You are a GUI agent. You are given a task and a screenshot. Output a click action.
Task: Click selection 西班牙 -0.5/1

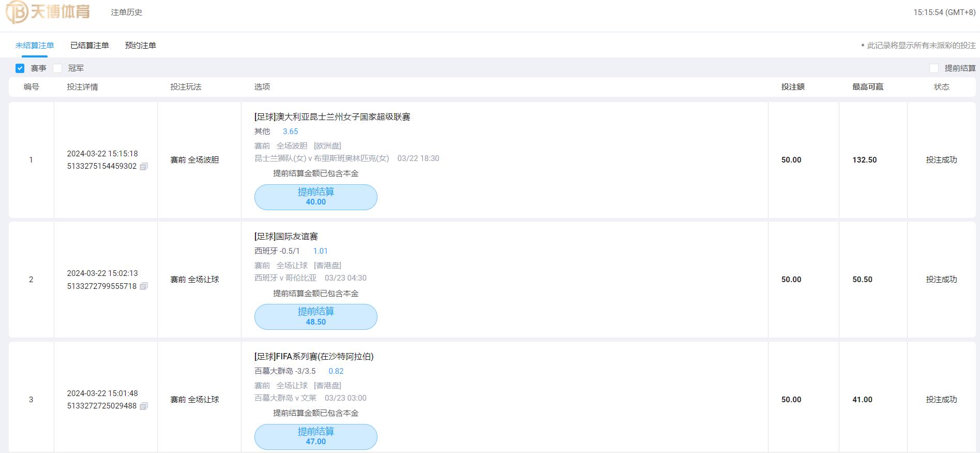coord(277,251)
